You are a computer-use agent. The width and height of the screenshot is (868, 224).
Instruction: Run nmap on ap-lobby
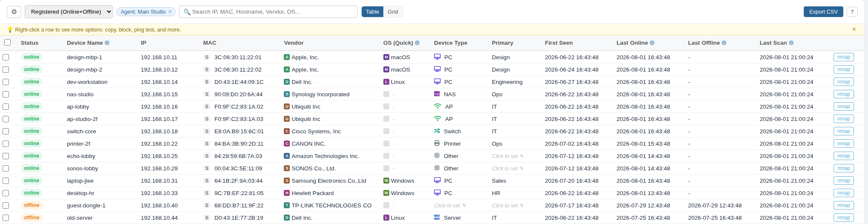(x=843, y=106)
